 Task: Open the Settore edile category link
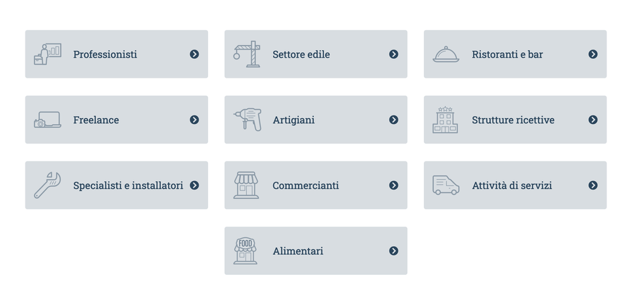301,54
